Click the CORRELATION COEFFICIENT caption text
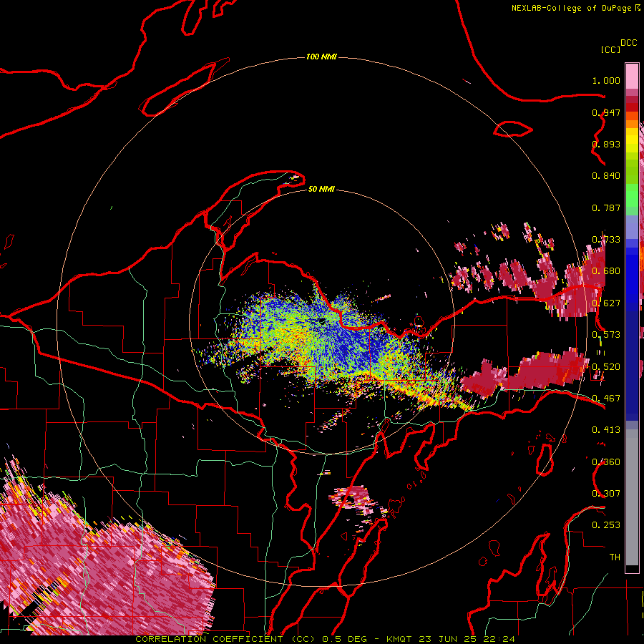This screenshot has height=644, width=644. point(209,639)
